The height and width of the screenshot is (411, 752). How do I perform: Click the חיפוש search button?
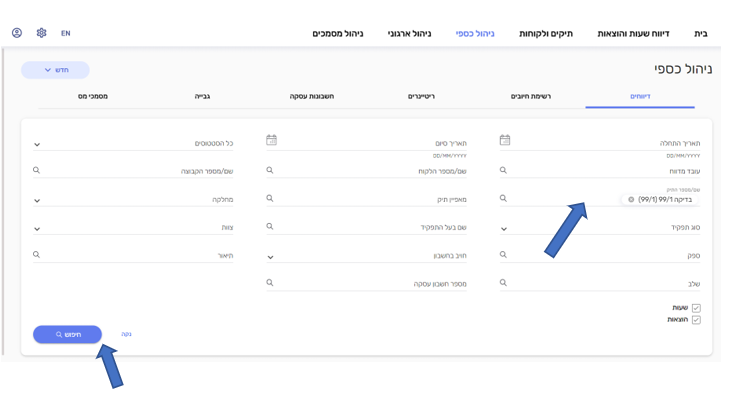(67, 334)
